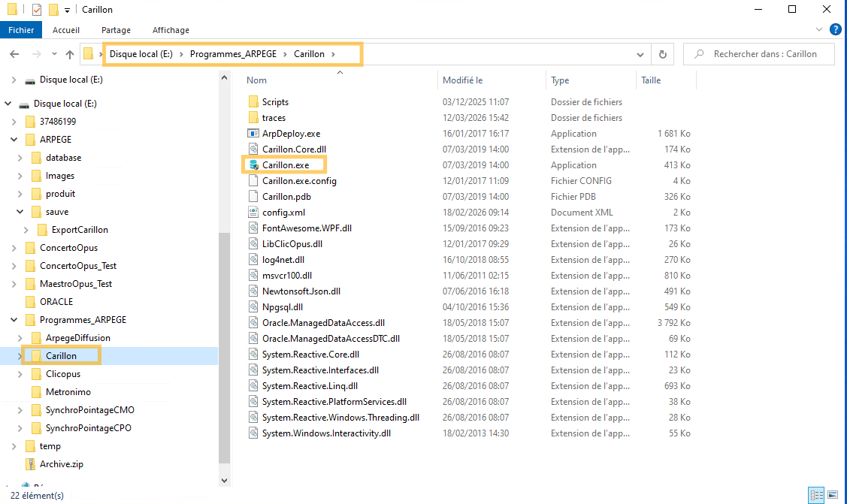Click Disque local (E:) in the breadcrumb
This screenshot has height=504, width=847.
tap(141, 54)
